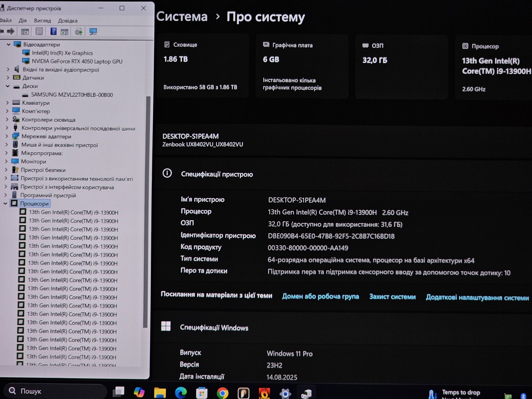The height and width of the screenshot is (399, 532).
Task: Click the Windows logo next to Специфікації Windows
Action: coord(166,326)
